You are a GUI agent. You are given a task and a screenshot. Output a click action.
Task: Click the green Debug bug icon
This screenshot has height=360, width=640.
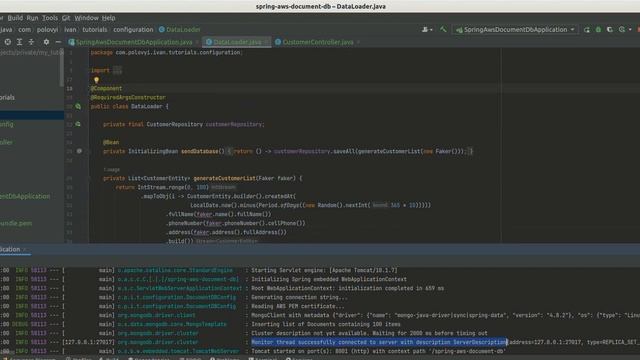[x=598, y=30]
